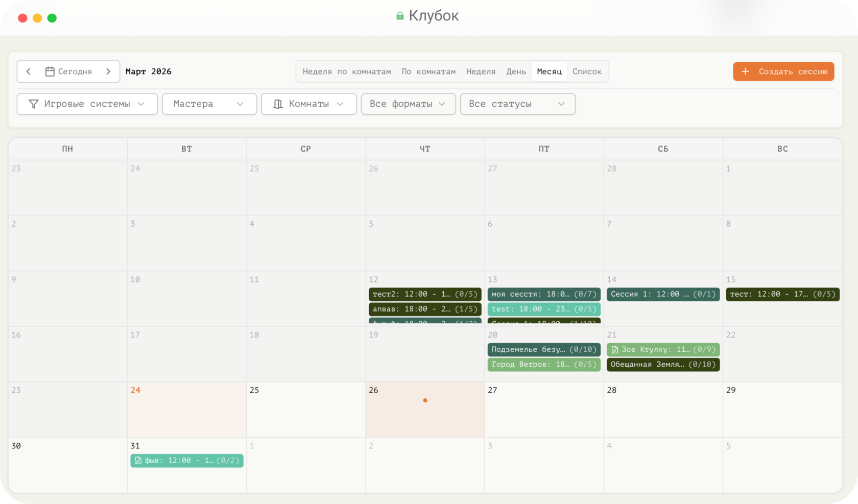
Task: Go to next month arrow
Action: [108, 71]
